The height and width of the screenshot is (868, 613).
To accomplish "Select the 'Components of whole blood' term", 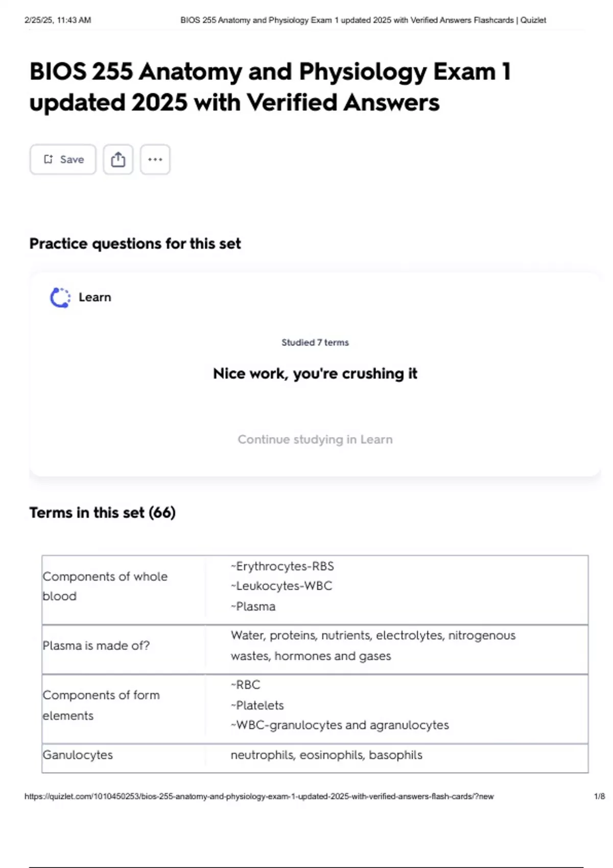I will (105, 586).
